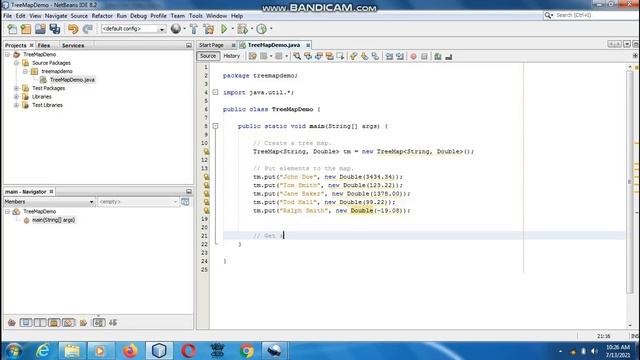Image resolution: width=640 pixels, height=360 pixels.
Task: Toggle Show Inherited Members in Navigator
Action: coord(12,323)
